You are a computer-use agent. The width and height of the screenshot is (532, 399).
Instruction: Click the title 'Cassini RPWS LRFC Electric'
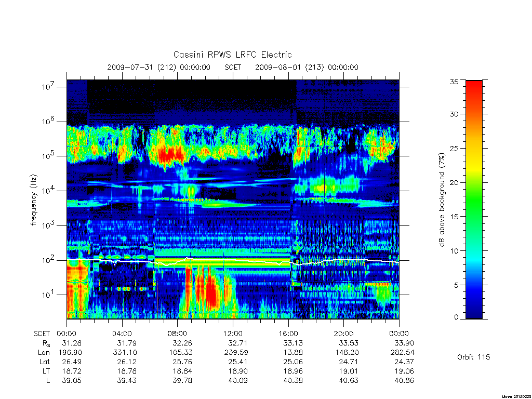pyautogui.click(x=232, y=55)
